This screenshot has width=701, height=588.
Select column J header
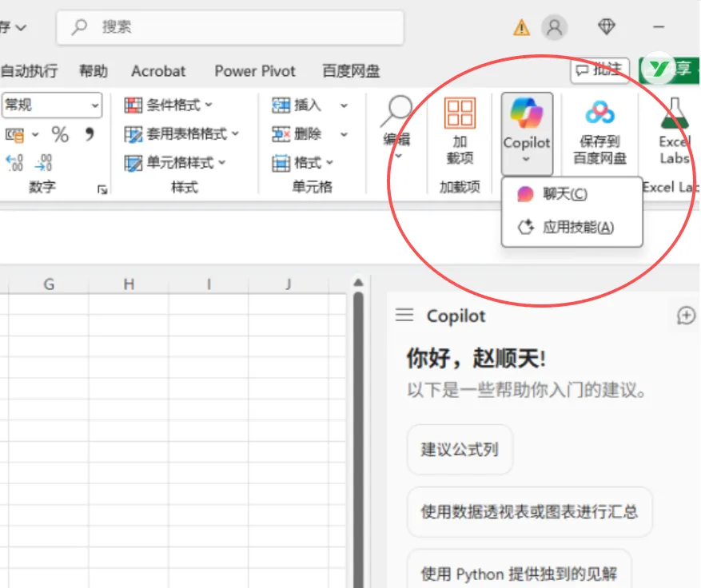(289, 284)
